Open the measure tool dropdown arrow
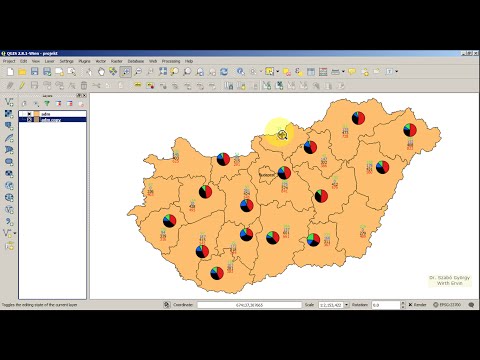This screenshot has width=480, height=360. (343, 72)
